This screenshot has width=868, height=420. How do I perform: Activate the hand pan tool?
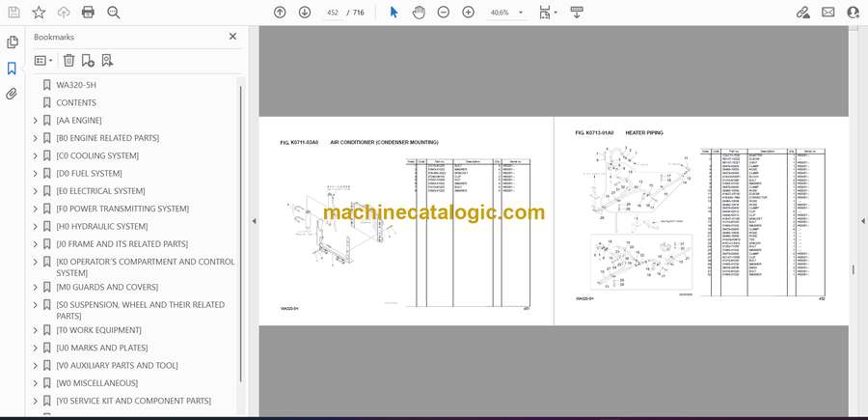tap(419, 13)
